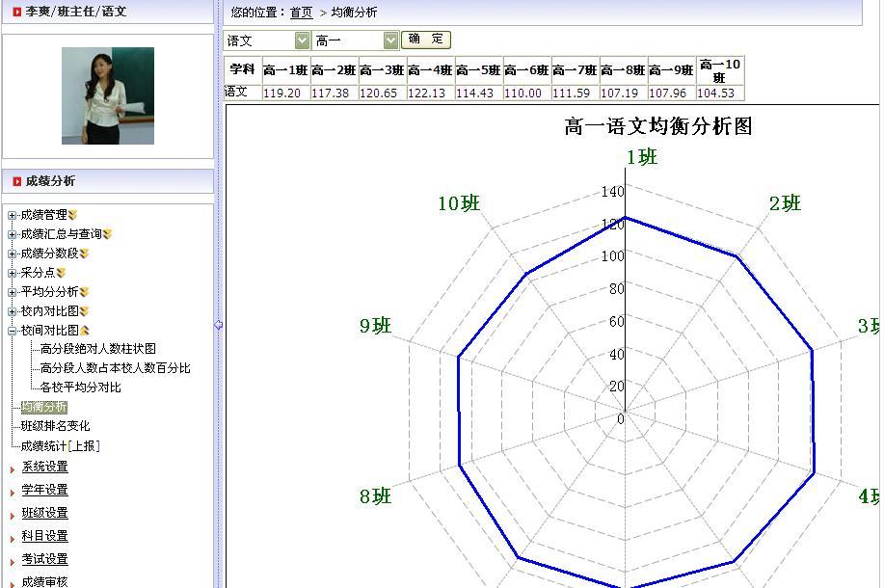The height and width of the screenshot is (588, 884).
Task: Open the 成绩审核 link
Action: tap(44, 582)
